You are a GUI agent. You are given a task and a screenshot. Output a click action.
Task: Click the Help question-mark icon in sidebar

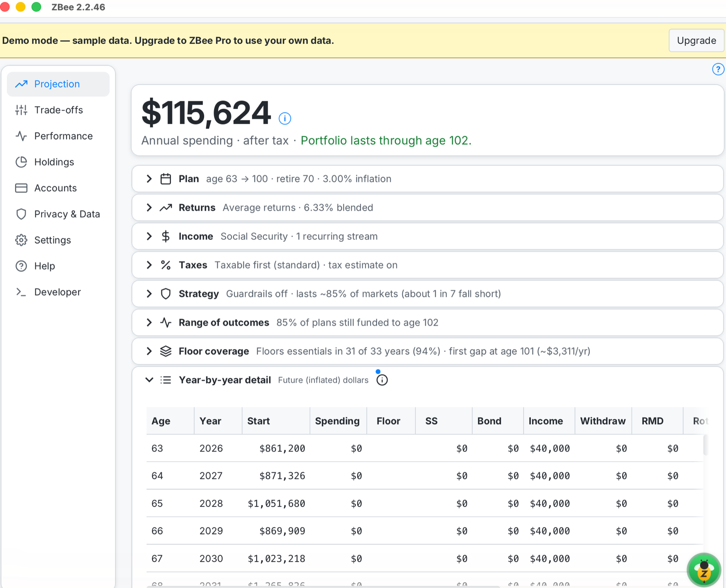21,266
